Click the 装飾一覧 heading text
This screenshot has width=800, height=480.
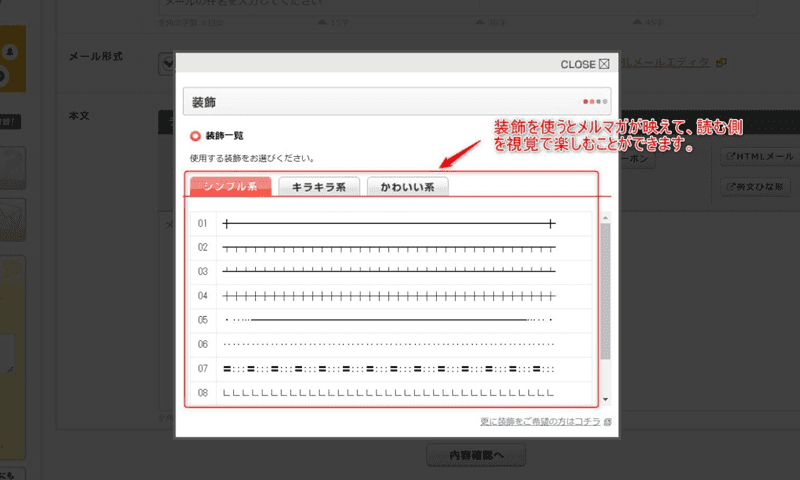click(x=224, y=136)
